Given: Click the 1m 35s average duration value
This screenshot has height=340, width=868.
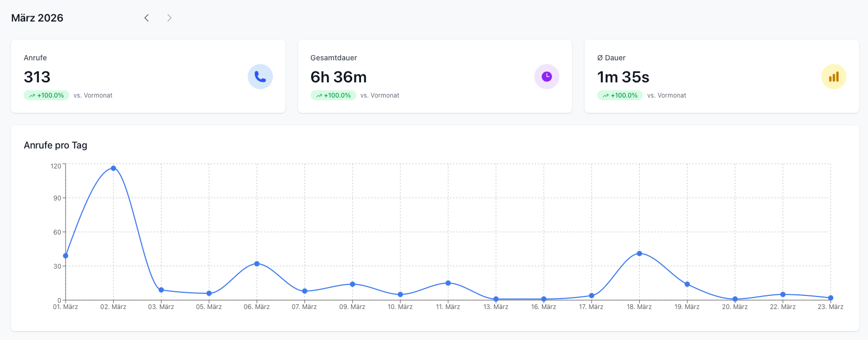Looking at the screenshot, I should 623,77.
